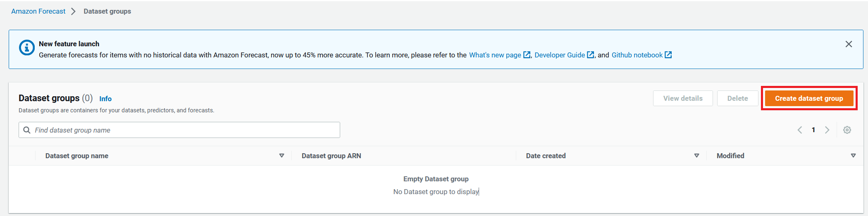Open Info link beside Dataset groups

pyautogui.click(x=105, y=99)
